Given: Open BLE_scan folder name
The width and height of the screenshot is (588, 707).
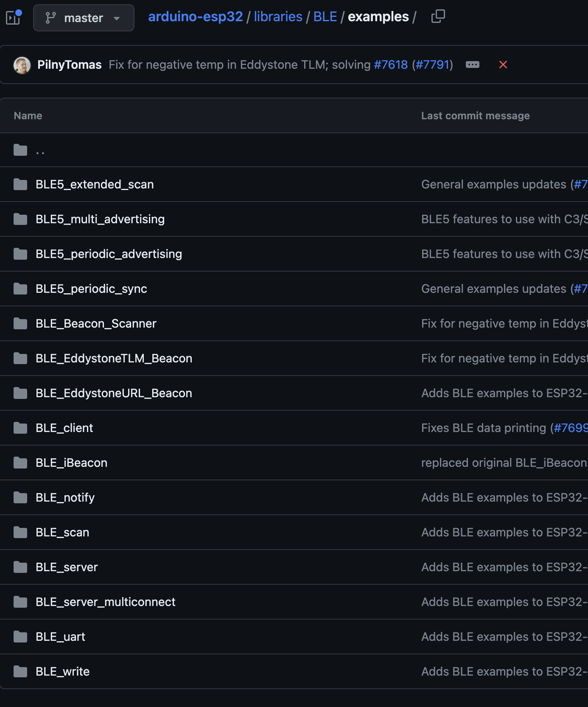Looking at the screenshot, I should point(62,532).
